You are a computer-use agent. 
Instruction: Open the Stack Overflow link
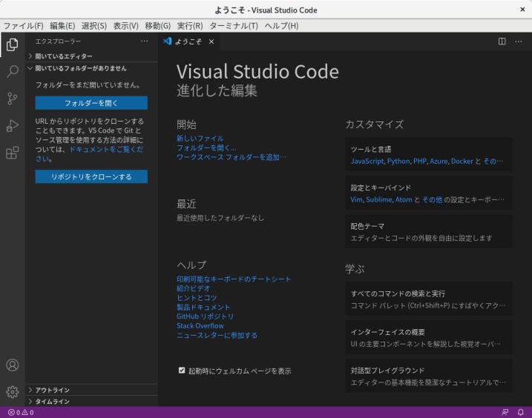(x=200, y=326)
